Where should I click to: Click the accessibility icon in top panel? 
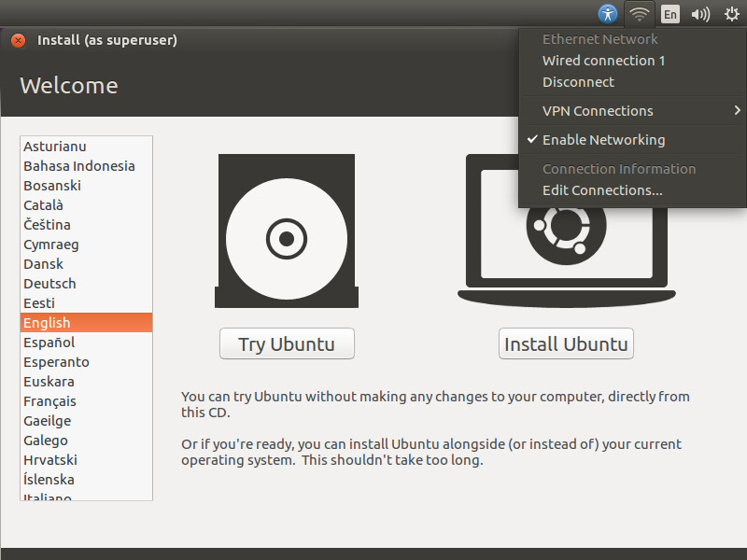pos(608,14)
